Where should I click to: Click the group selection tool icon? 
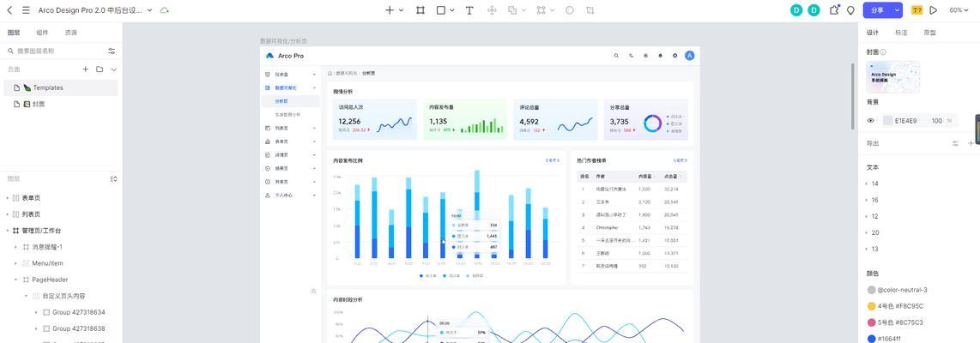point(541,10)
